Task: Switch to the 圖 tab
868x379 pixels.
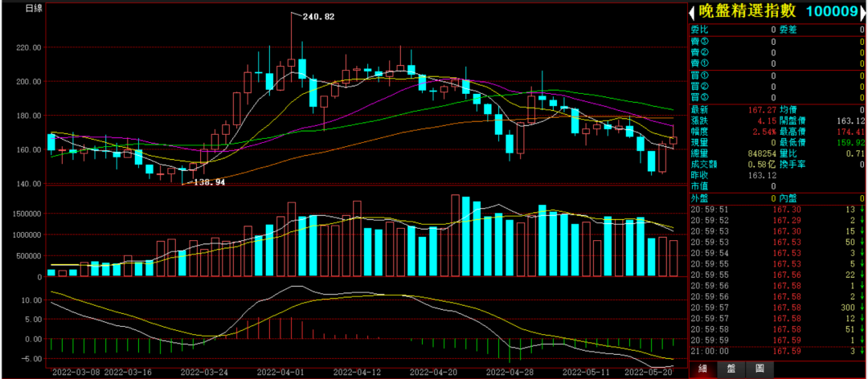Action: point(759,369)
